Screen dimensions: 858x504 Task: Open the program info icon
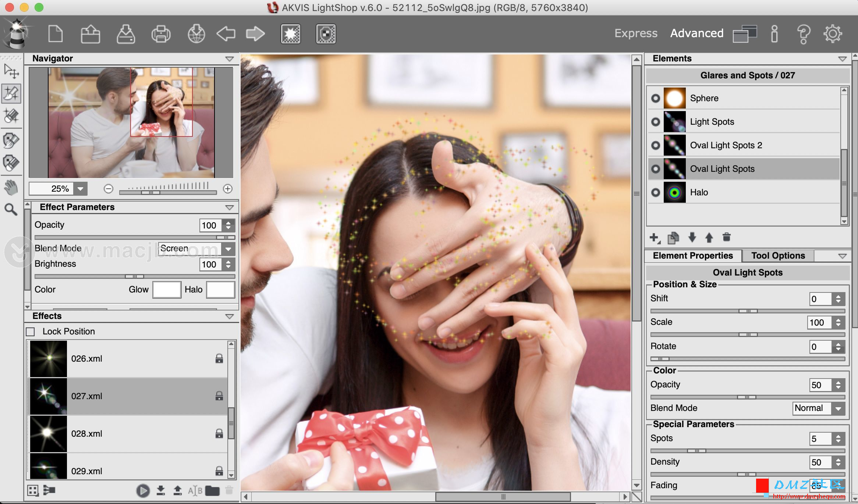pos(774,34)
